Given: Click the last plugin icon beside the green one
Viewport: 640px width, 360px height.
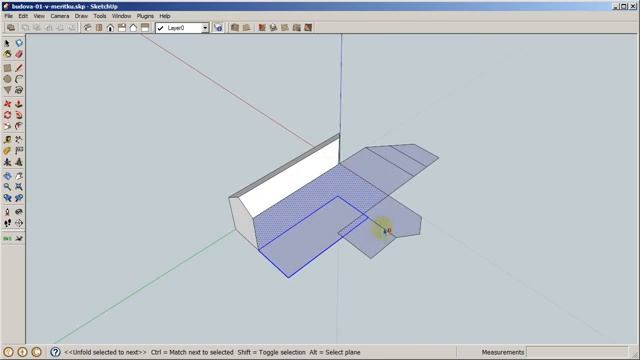Looking at the screenshot, I should [x=19, y=238].
